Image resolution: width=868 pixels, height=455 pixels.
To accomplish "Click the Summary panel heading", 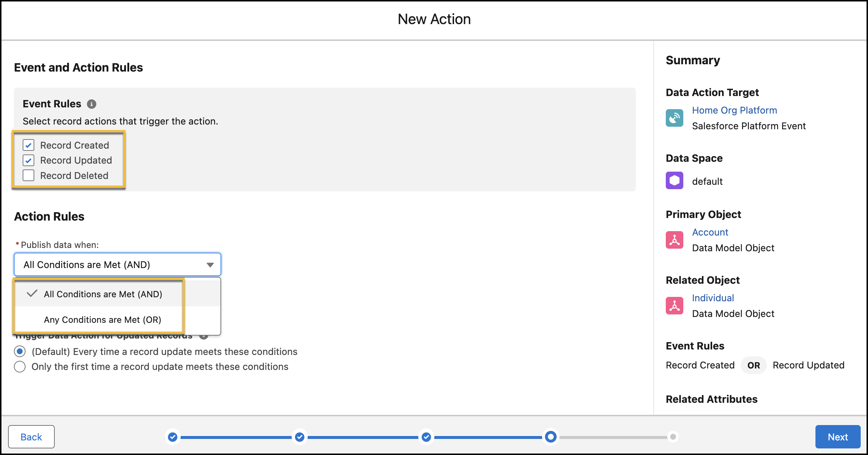I will [x=693, y=60].
